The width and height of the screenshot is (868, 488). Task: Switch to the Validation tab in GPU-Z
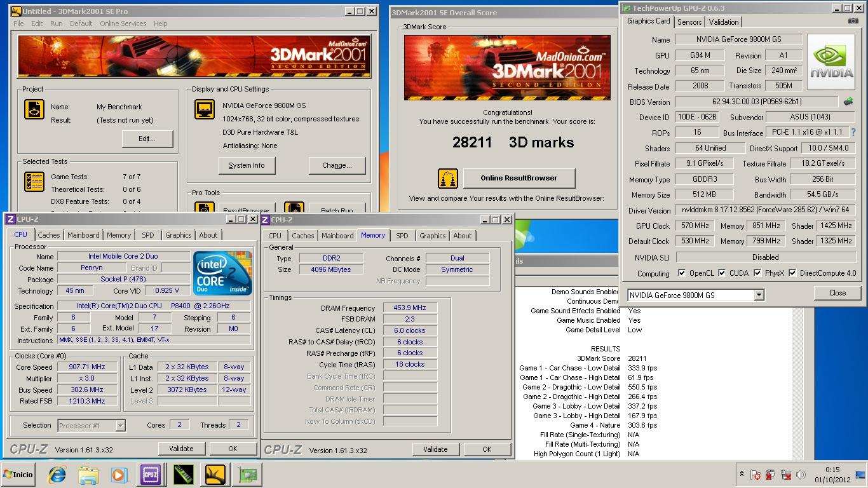(x=724, y=22)
